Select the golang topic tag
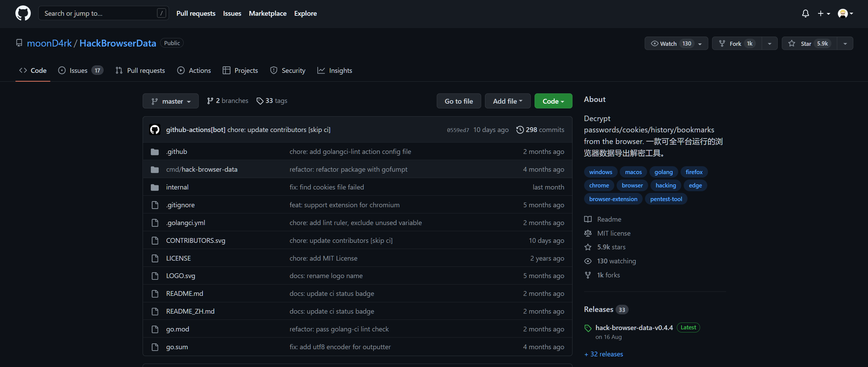This screenshot has width=868, height=367. [663, 172]
